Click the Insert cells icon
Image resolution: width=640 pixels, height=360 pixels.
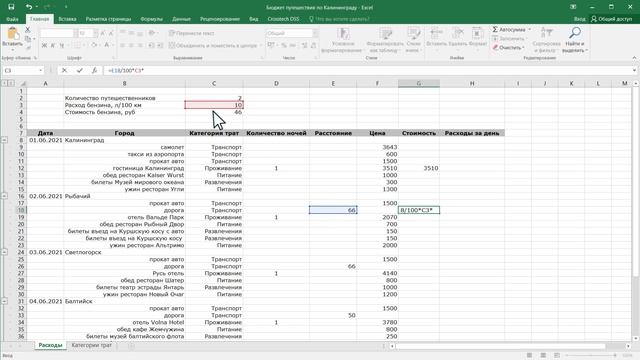coord(436,34)
